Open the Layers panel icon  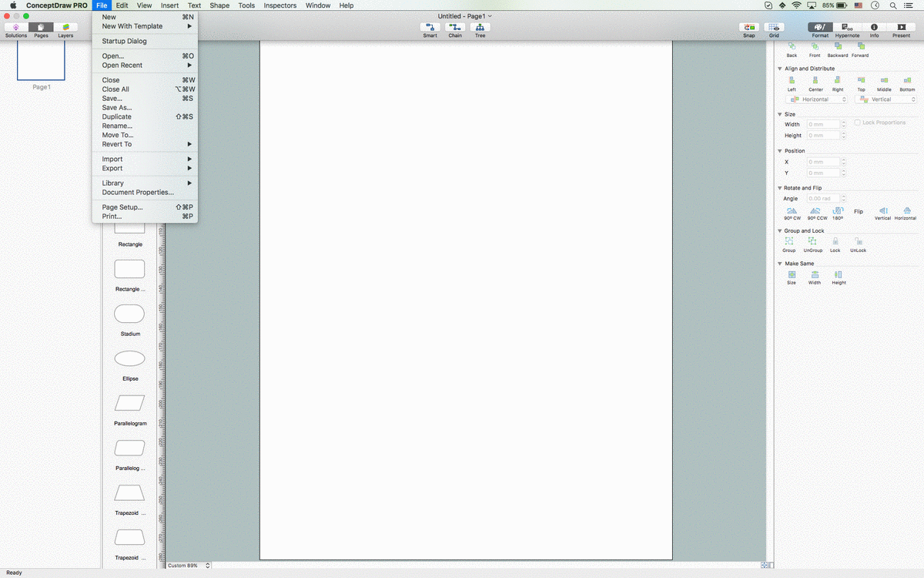65,28
